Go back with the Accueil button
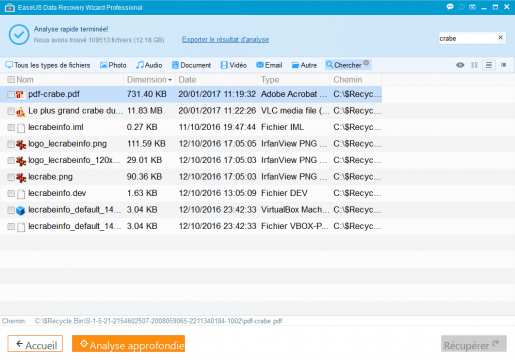The image size is (515, 360). point(35,344)
